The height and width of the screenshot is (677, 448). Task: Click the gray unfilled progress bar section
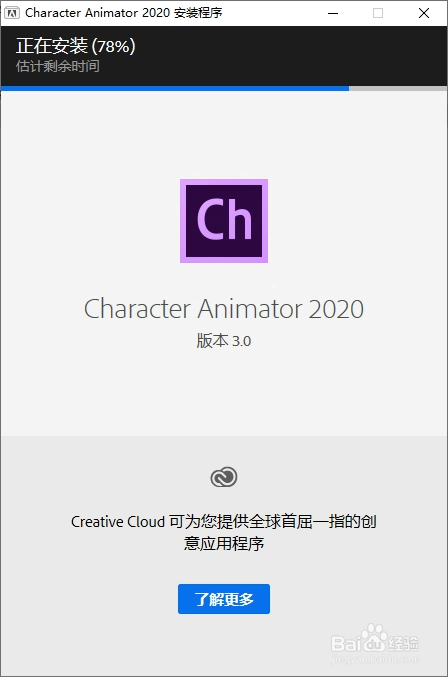[x=398, y=89]
